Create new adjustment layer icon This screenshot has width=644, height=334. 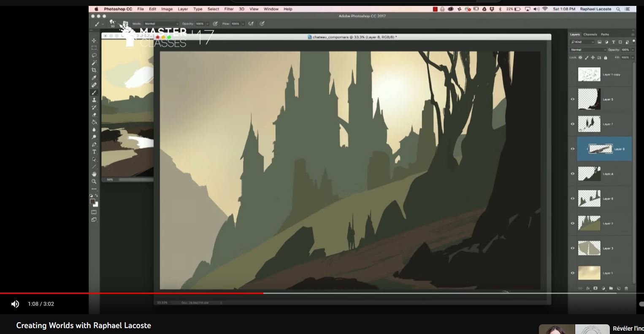[603, 288]
